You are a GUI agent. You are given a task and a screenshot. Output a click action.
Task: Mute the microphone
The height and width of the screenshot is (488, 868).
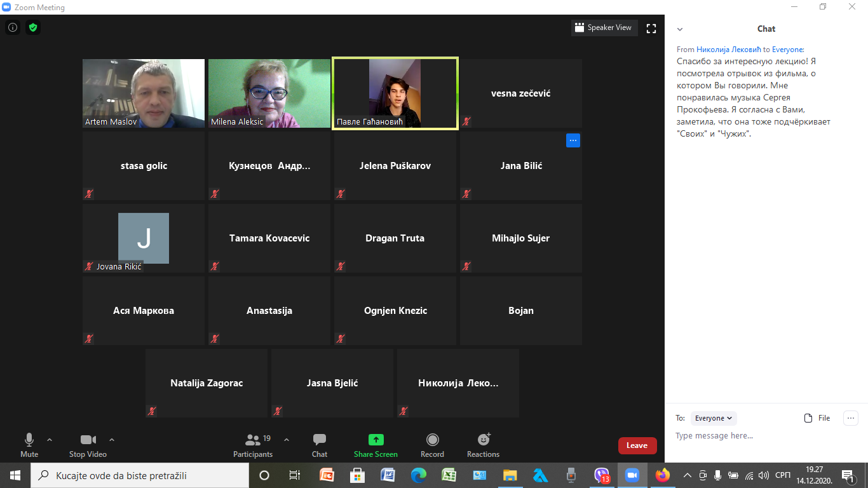[x=29, y=445]
